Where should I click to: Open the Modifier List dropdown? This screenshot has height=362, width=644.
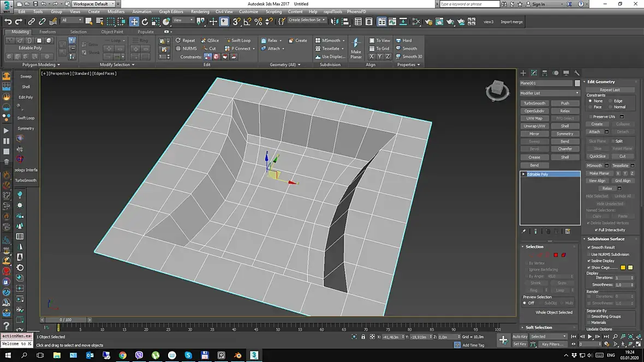550,93
